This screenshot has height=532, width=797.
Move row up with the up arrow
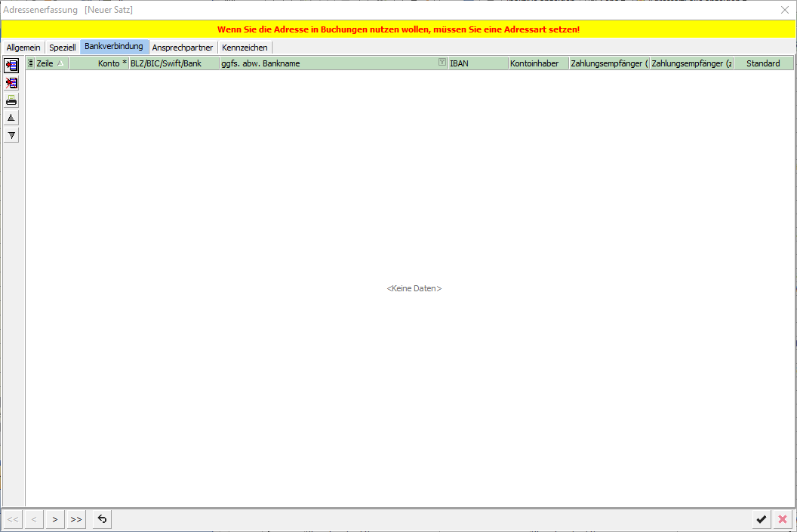(11, 118)
